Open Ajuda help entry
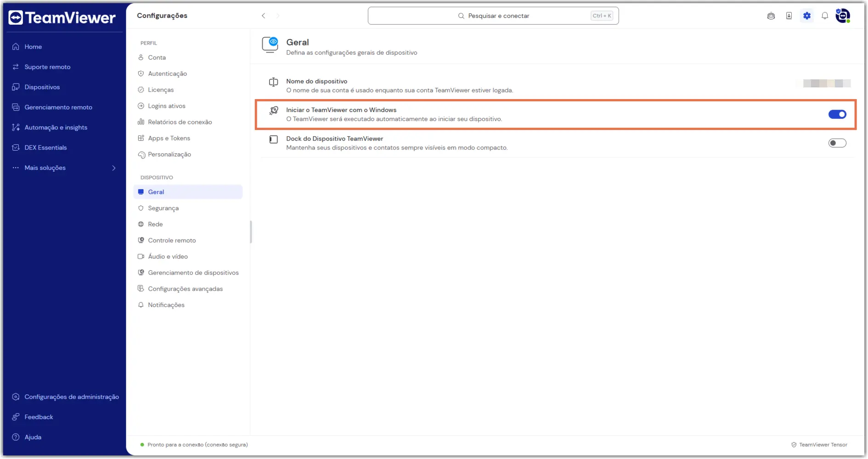 [33, 437]
